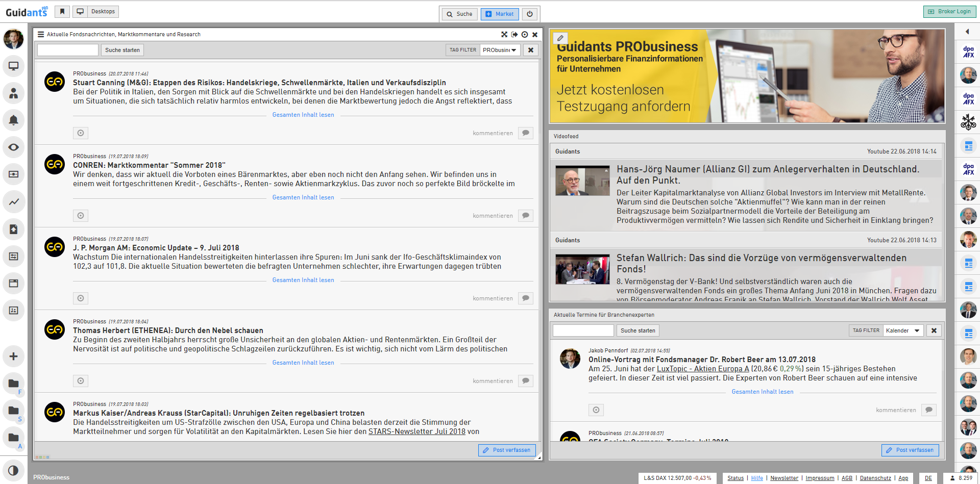Read full Stuart Canning article via Gesamten Inhalt lesen
This screenshot has height=484, width=980.
click(303, 115)
